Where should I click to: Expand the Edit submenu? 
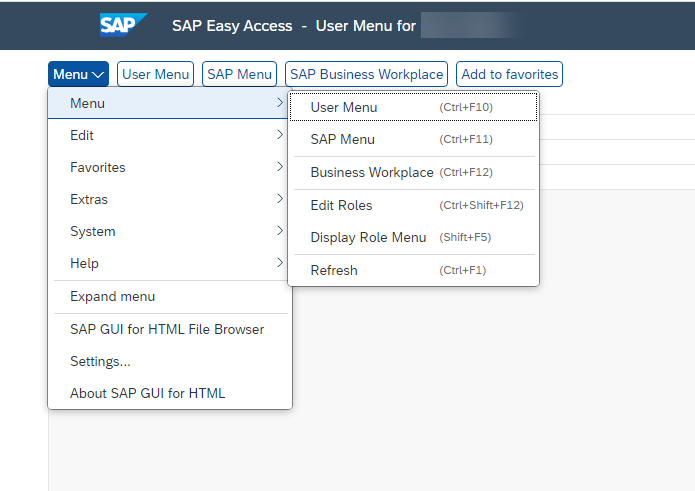tap(168, 135)
